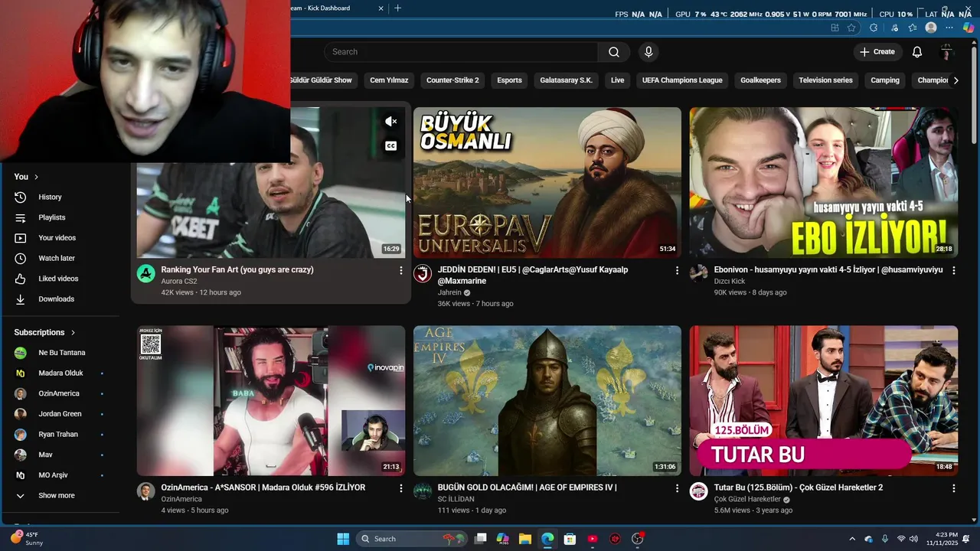The height and width of the screenshot is (551, 980).
Task: Open File Explorer from the taskbar
Action: pyautogui.click(x=525, y=539)
